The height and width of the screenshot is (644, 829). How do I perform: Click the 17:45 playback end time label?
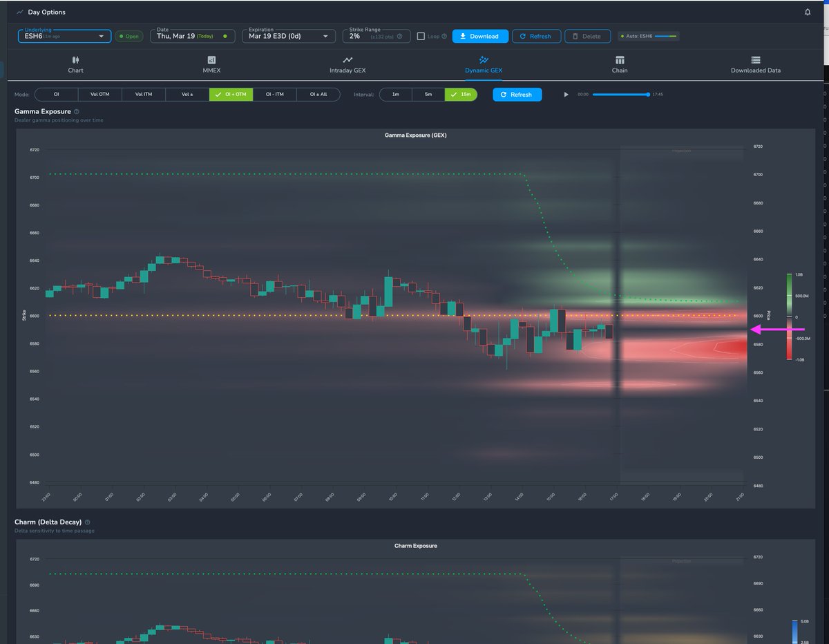point(658,95)
